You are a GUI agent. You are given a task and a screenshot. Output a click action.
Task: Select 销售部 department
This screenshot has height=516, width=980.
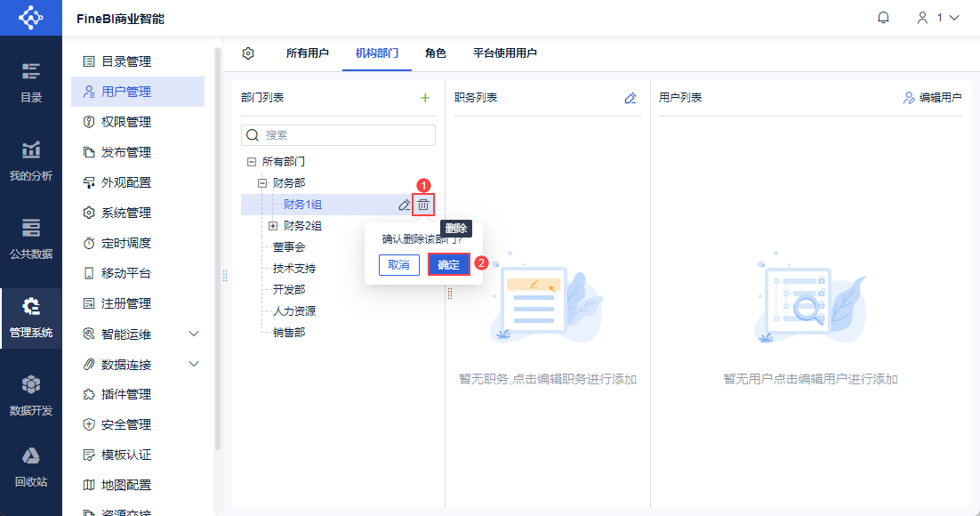pos(289,332)
